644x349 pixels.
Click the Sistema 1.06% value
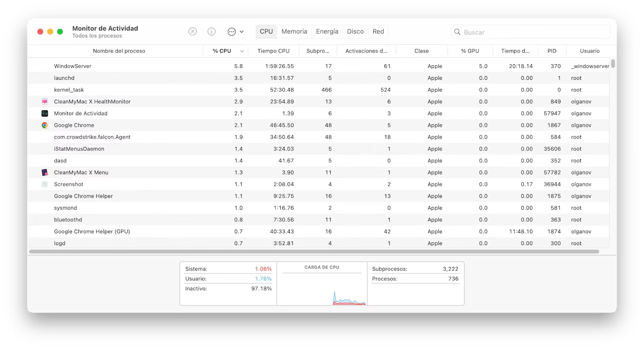[263, 269]
